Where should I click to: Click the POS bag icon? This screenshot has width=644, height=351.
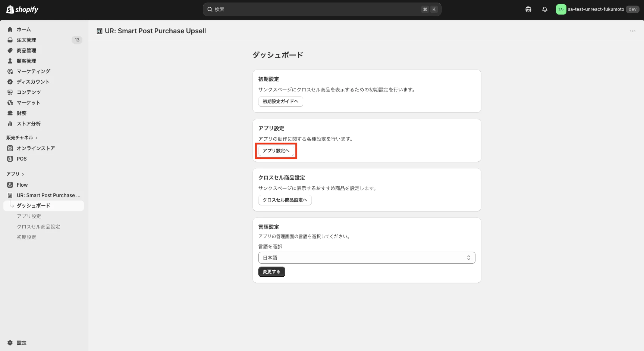(x=10, y=159)
